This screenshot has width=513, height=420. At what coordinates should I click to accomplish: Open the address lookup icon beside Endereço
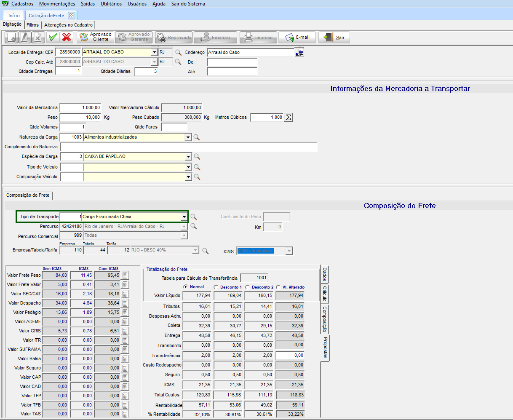299,53
